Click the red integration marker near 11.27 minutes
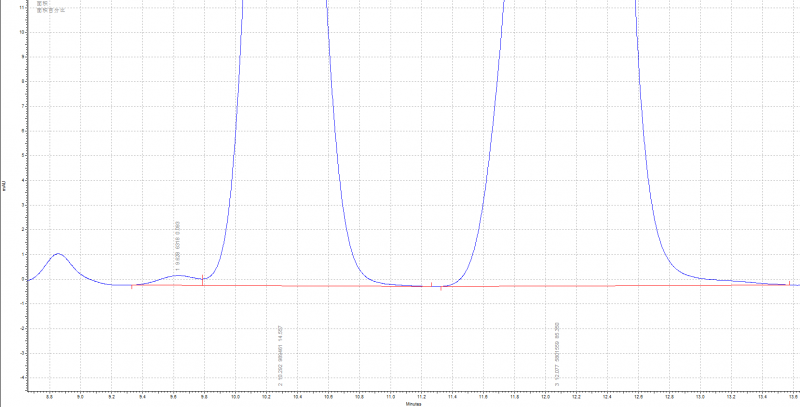The image size is (800, 407). point(432,284)
